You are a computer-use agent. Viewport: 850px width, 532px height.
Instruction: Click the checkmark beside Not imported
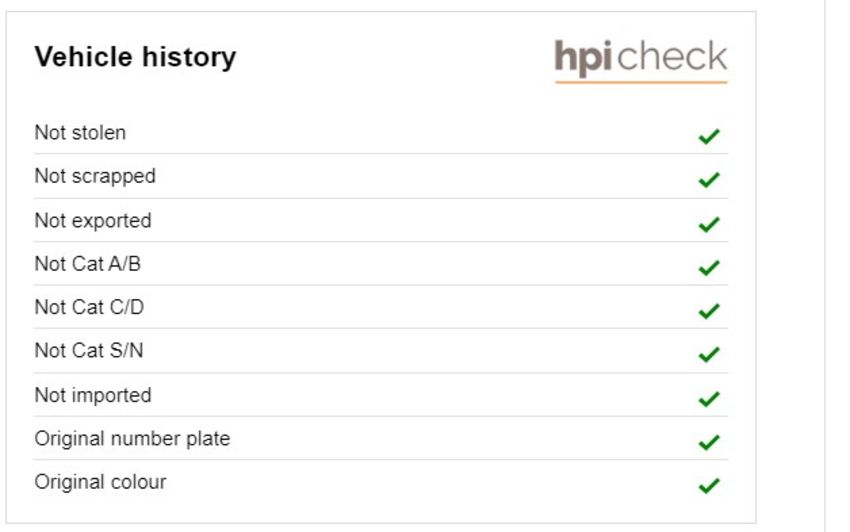(709, 399)
